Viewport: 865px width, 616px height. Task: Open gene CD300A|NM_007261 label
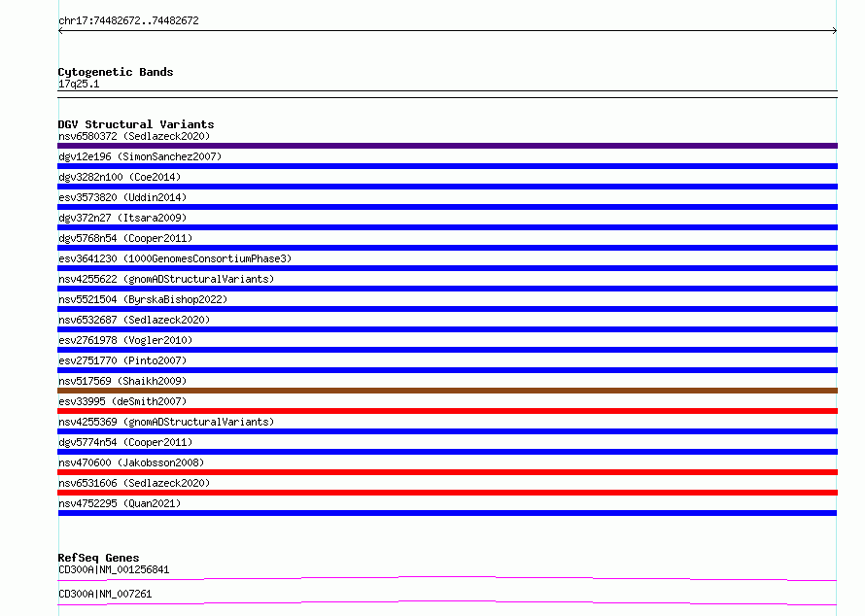pyautogui.click(x=105, y=594)
